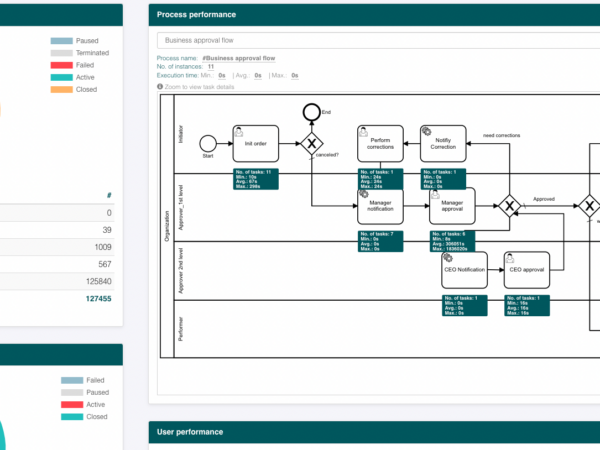This screenshot has height=450, width=600.
Task: Click the user icon on CEO approval task
Action: [x=510, y=258]
